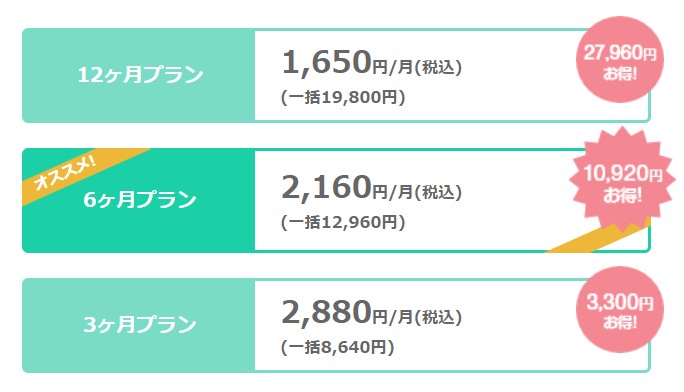This screenshot has height=392, width=684.
Task: Click the 2,880円/月(税込) price
Action: click(372, 312)
